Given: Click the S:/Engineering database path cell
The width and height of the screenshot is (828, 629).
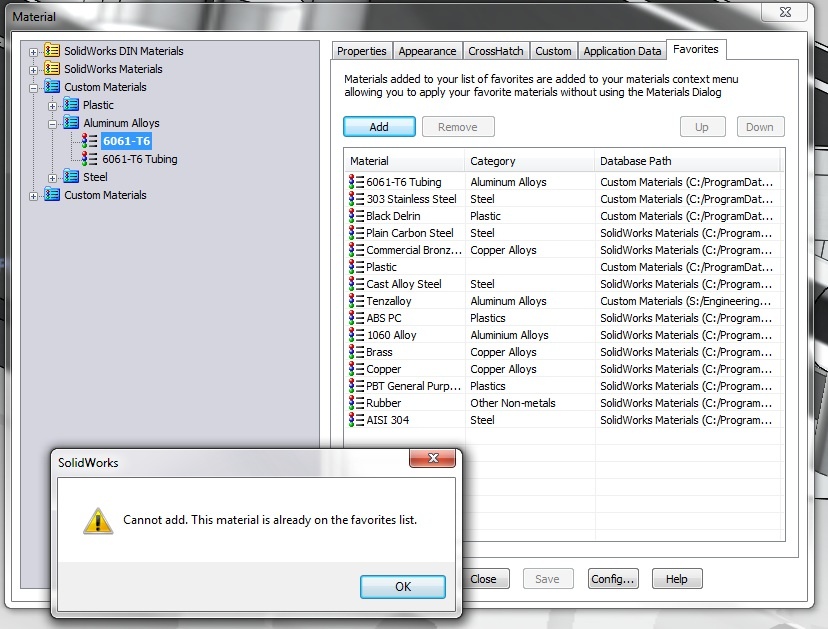Looking at the screenshot, I should tap(685, 301).
